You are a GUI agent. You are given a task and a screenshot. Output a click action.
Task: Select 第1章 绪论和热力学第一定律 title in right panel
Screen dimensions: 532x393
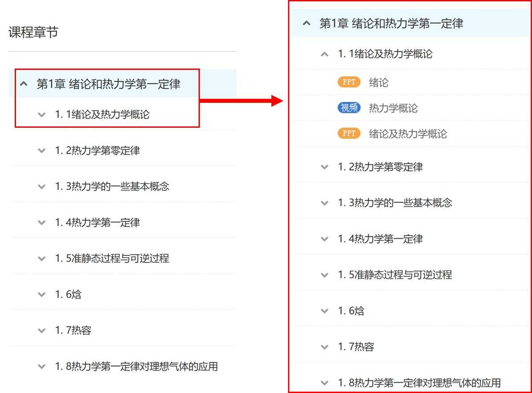pyautogui.click(x=391, y=24)
